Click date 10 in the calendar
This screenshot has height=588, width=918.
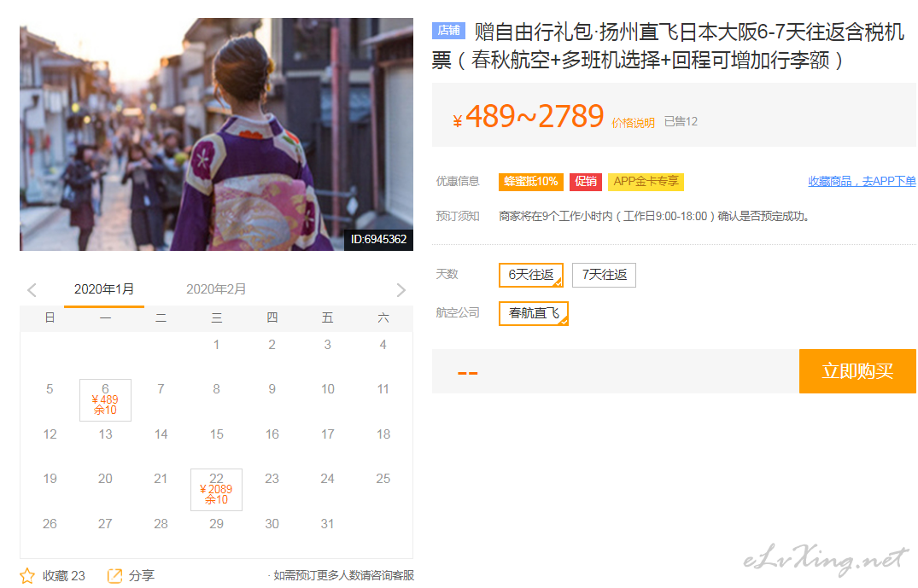click(x=327, y=389)
